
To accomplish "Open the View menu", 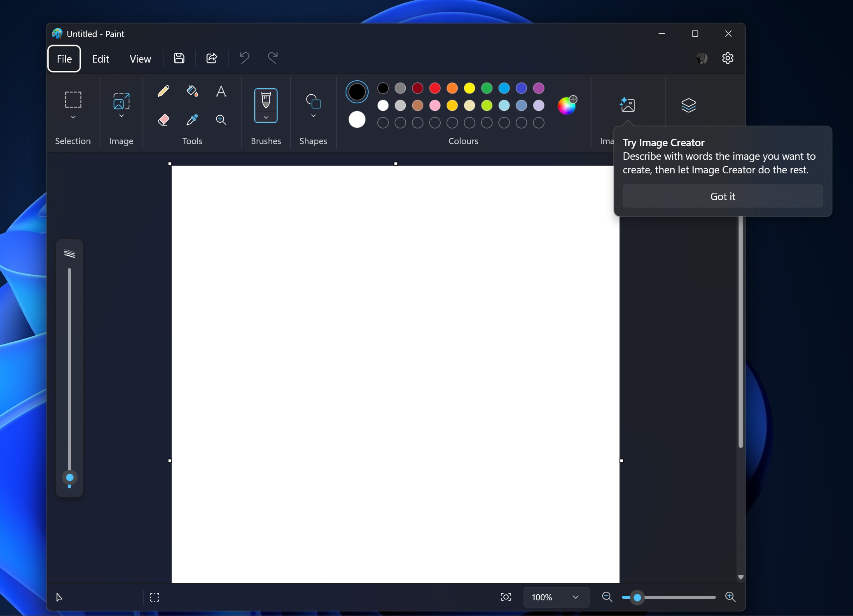I will 140,58.
